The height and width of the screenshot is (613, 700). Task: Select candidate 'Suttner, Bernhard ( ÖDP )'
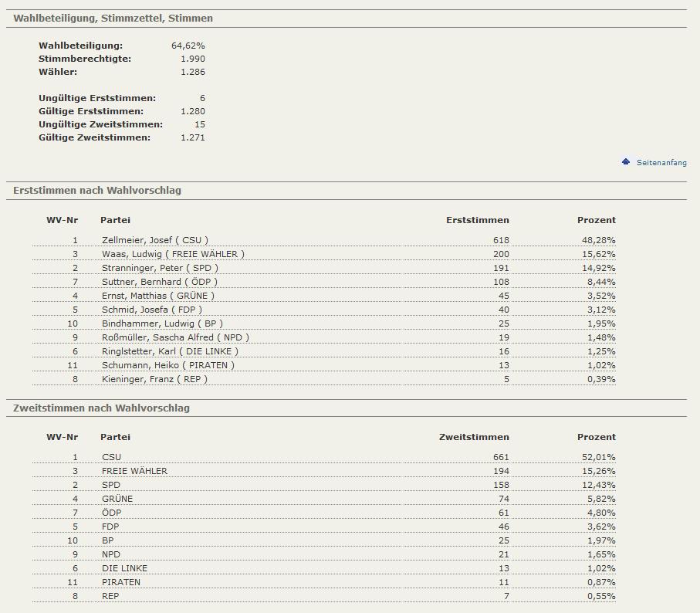point(160,282)
